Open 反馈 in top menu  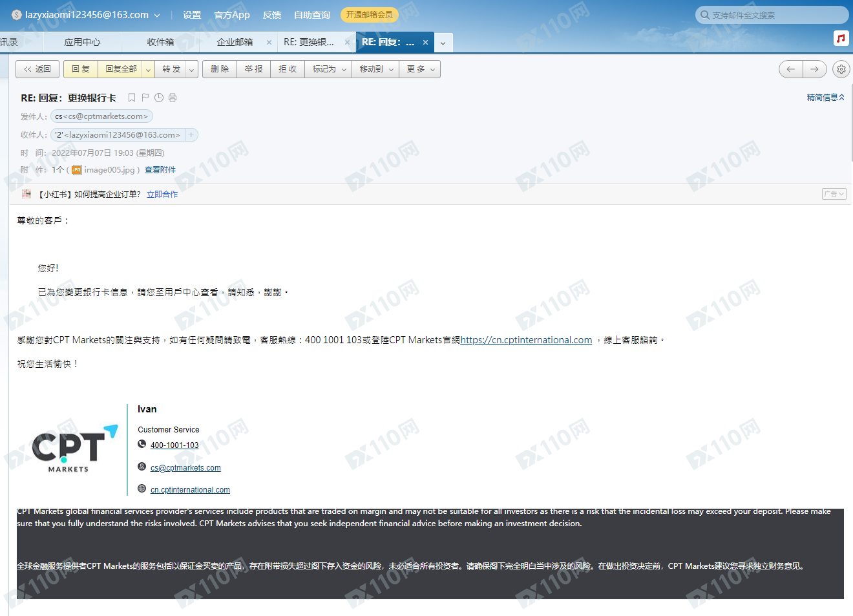click(272, 15)
